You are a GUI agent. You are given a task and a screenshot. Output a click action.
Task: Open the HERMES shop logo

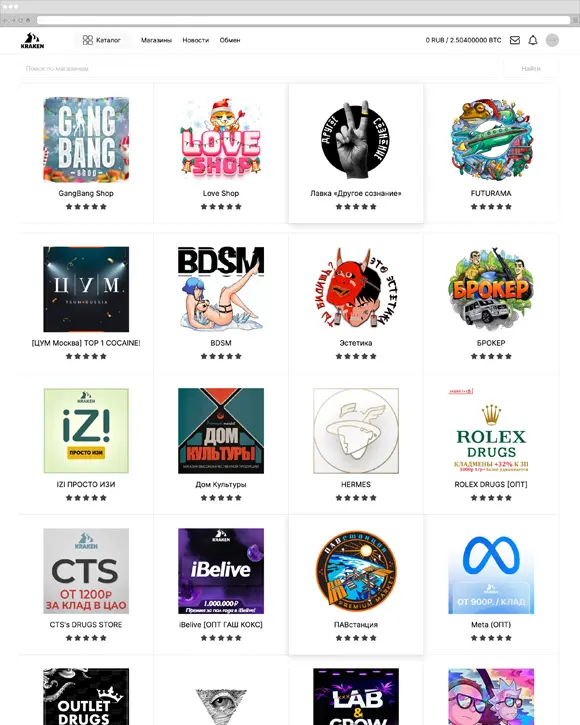[x=356, y=431]
